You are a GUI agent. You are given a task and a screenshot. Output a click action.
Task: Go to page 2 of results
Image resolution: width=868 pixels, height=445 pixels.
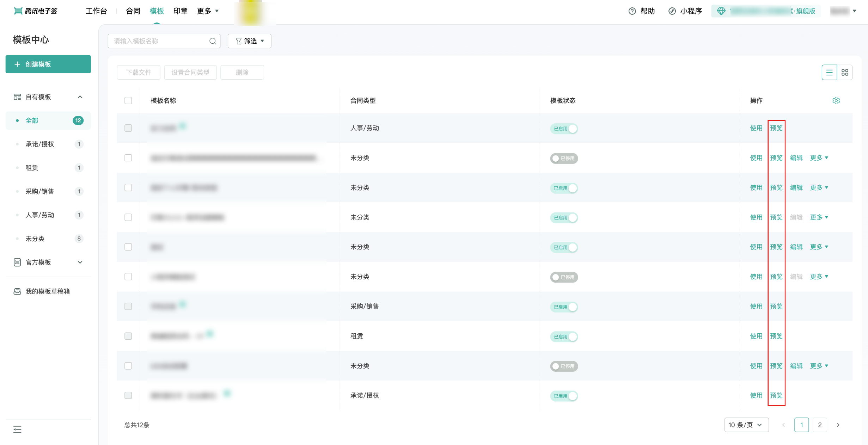coord(820,425)
